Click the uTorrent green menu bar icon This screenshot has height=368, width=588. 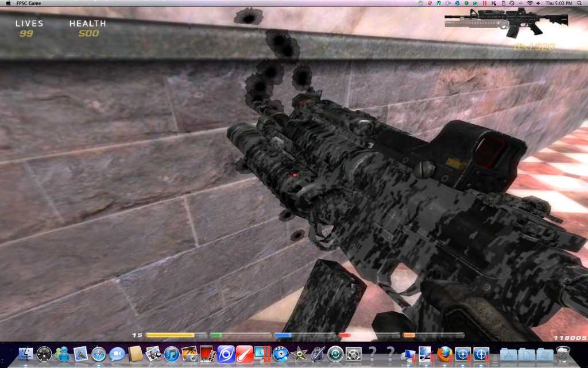[x=439, y=3]
